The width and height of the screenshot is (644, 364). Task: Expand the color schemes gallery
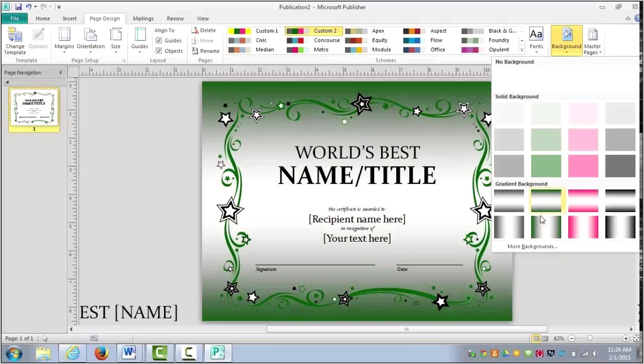tap(522, 50)
